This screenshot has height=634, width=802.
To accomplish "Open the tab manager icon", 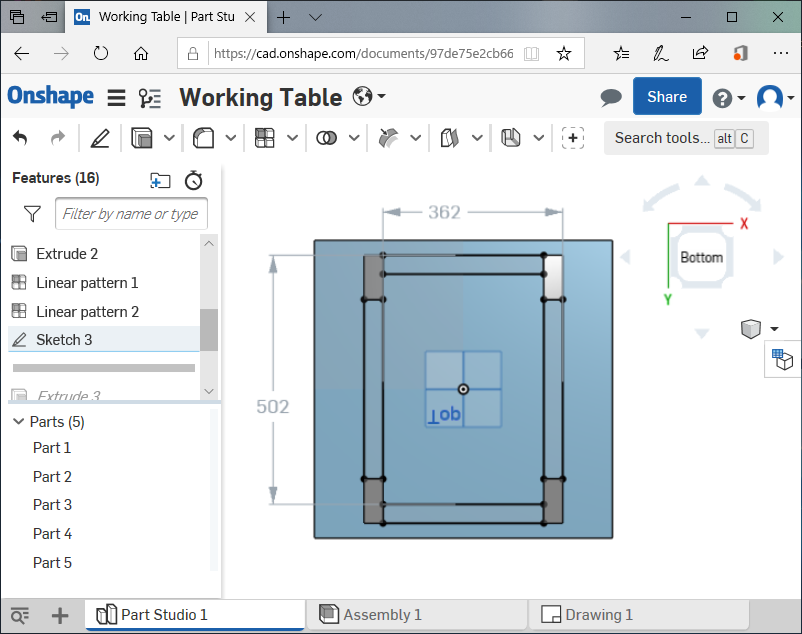I will pos(20,615).
